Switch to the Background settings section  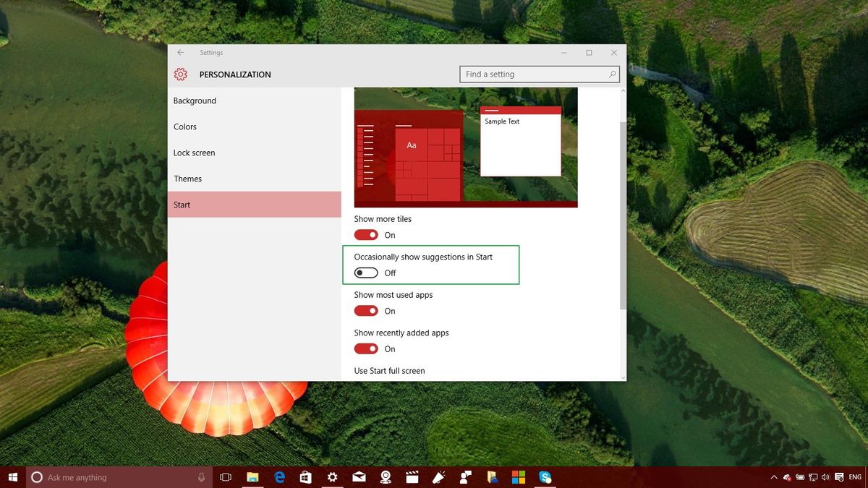tap(195, 100)
